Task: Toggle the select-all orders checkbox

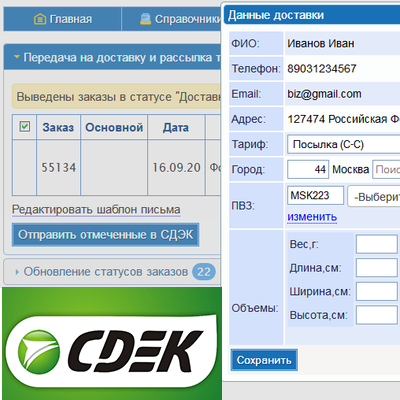Action: (25, 126)
